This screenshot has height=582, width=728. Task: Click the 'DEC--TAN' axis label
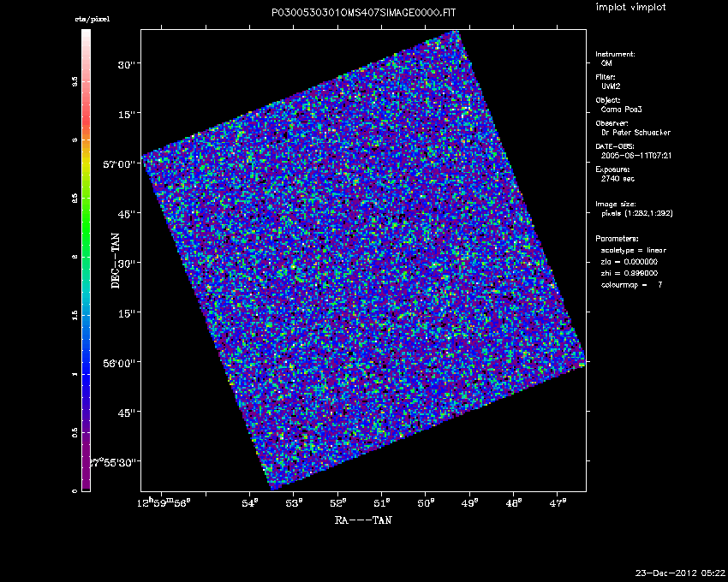point(116,260)
